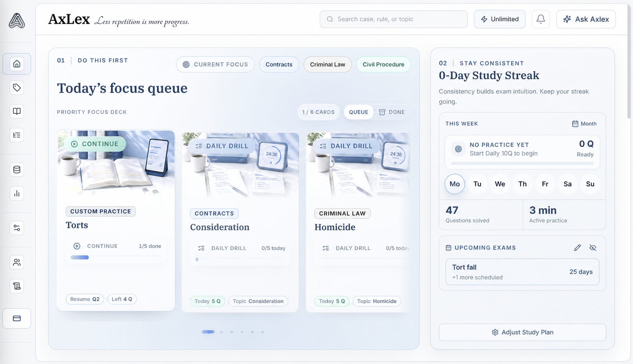Click the Consideration daily drill progress bar
Viewport: 633px width, 364px height.
[x=240, y=260]
